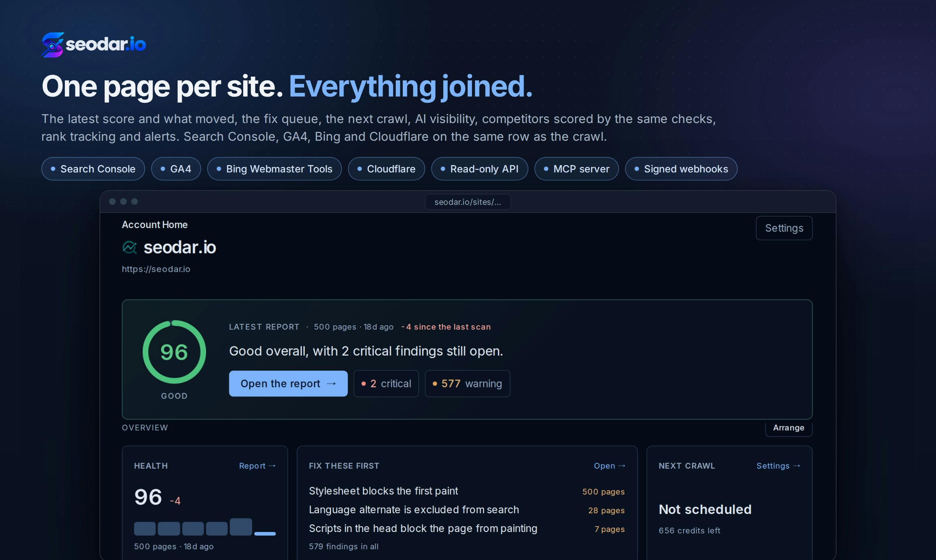The height and width of the screenshot is (560, 936).
Task: Click the 'LATEST REPORT' label
Action: click(x=264, y=327)
